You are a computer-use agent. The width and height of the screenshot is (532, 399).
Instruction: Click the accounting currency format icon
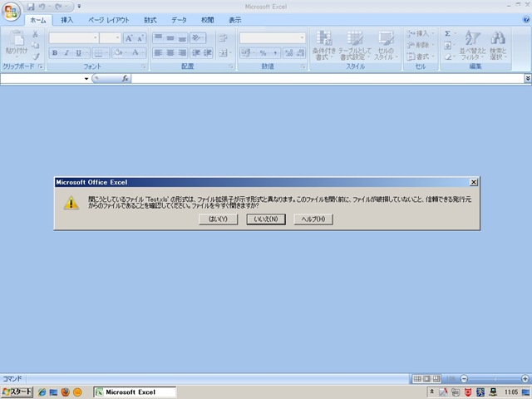pyautogui.click(x=248, y=53)
